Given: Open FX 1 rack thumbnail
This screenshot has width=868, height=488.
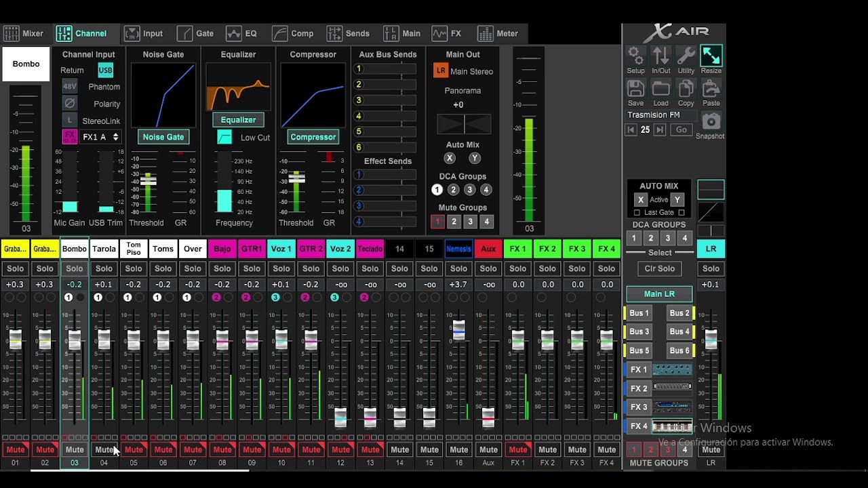Looking at the screenshot, I should [x=672, y=369].
